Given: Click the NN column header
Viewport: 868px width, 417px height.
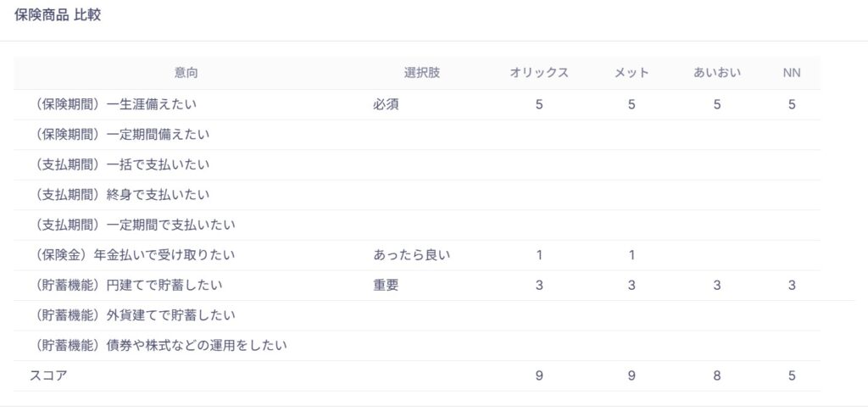Looking at the screenshot, I should (792, 73).
